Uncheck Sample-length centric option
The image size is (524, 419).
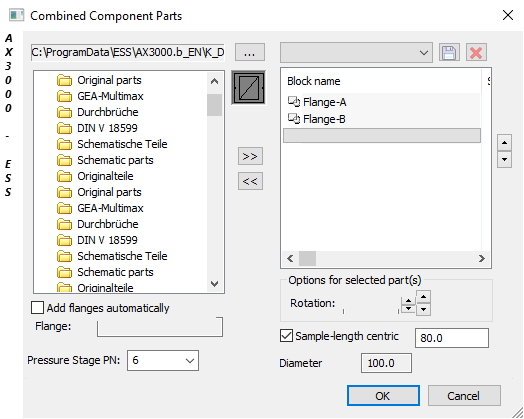coord(286,336)
